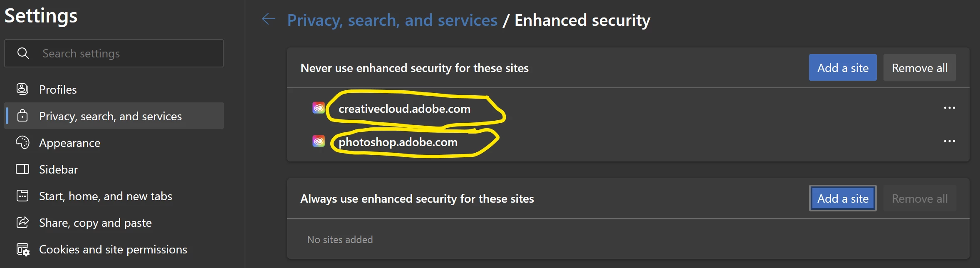This screenshot has width=980, height=268.
Task: Click the search magnifier icon
Action: pyautogui.click(x=23, y=53)
